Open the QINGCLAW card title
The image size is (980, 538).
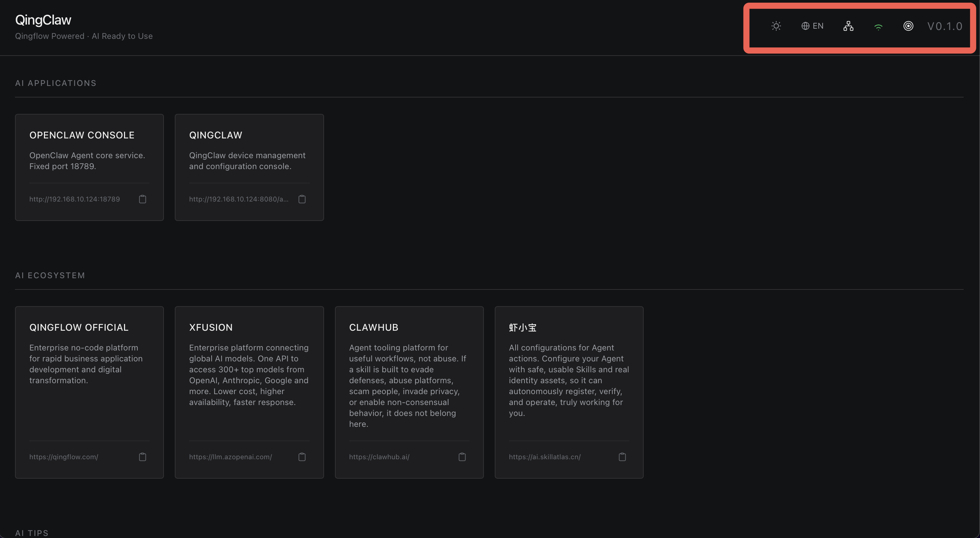[x=216, y=135]
